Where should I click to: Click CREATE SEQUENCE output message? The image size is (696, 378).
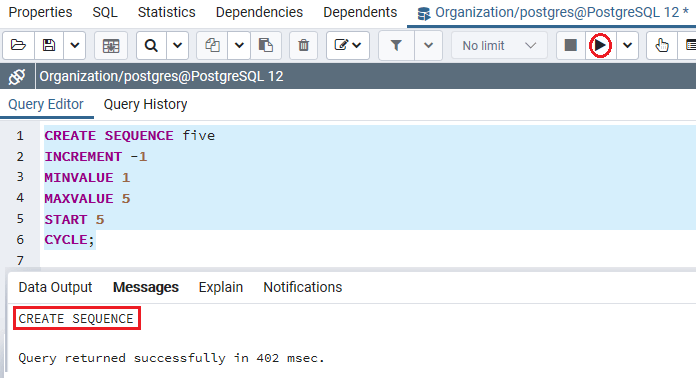pyautogui.click(x=76, y=319)
